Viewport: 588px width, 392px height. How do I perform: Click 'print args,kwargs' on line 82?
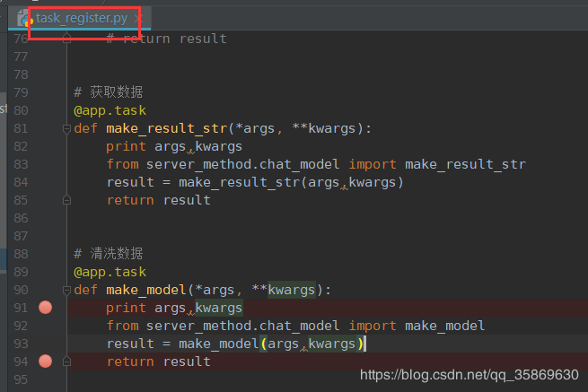[x=174, y=147]
